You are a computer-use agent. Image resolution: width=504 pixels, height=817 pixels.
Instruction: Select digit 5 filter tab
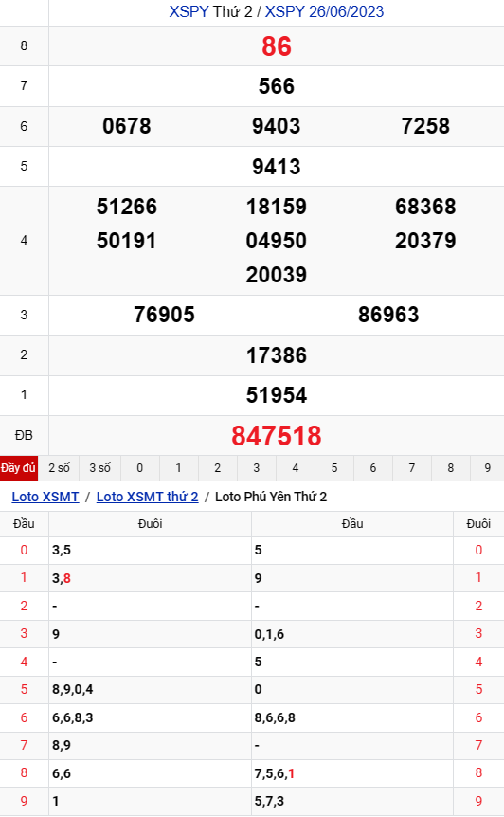pyautogui.click(x=334, y=468)
